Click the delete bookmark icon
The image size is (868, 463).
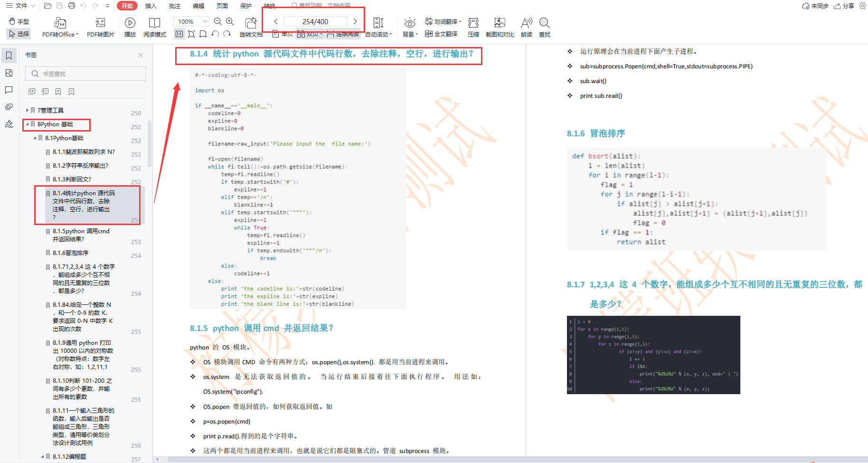71,92
